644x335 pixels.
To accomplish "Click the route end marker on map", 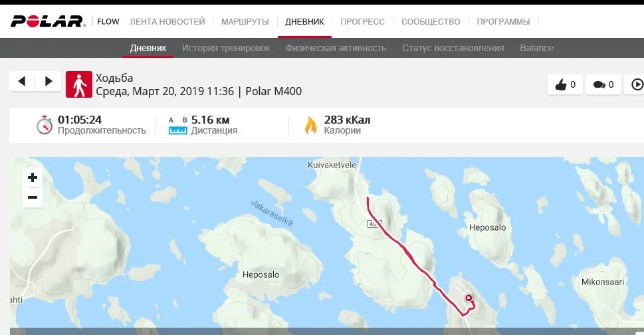I will pyautogui.click(x=469, y=298).
